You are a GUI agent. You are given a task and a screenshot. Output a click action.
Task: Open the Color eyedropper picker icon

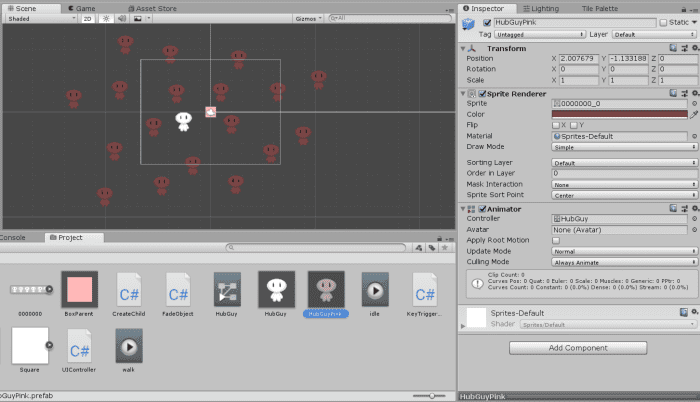694,114
